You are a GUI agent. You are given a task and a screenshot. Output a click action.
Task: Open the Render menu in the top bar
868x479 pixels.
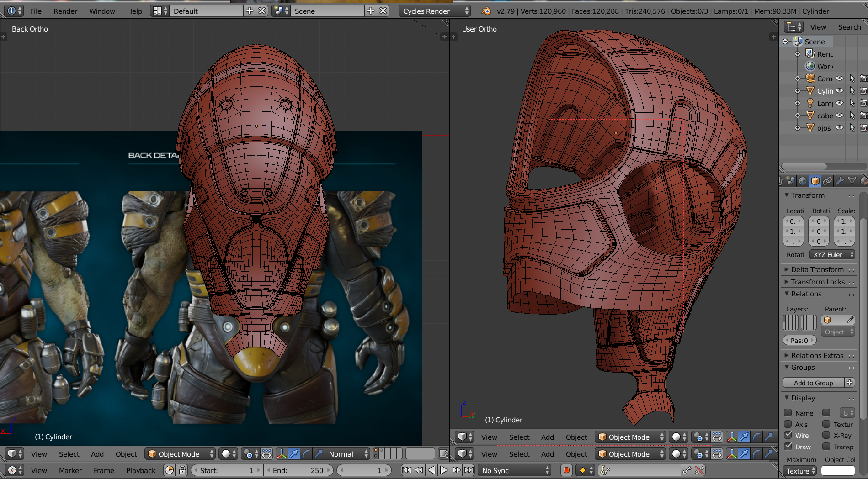point(65,11)
